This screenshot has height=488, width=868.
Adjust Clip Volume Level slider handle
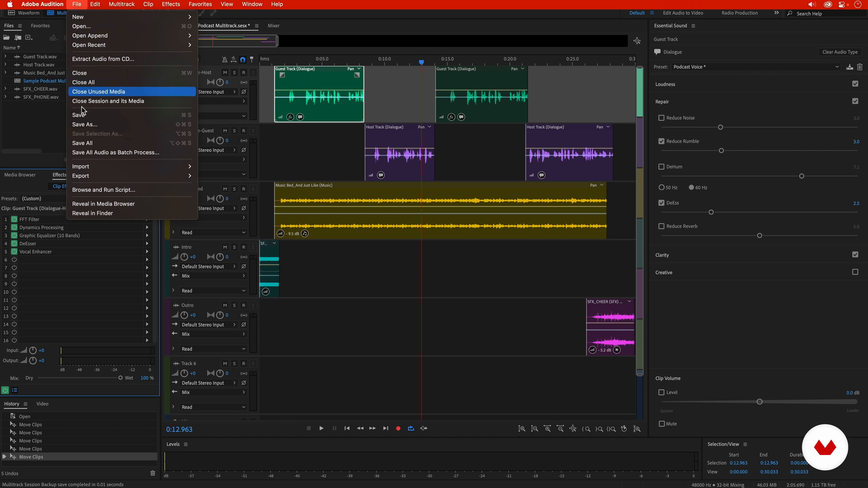coord(759,401)
